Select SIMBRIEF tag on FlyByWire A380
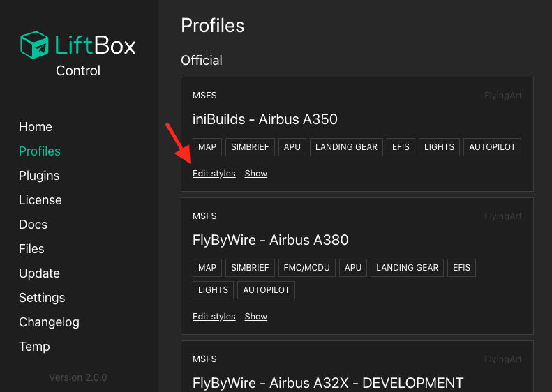Screen dimensions: 552x392 coord(250,268)
